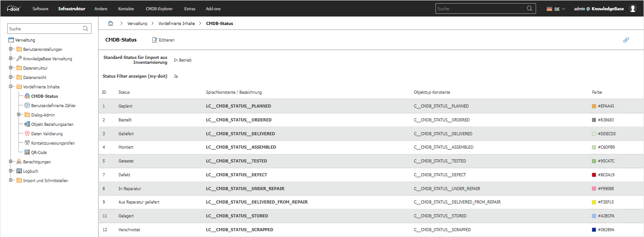Open the Infrastruktur menu

(x=71, y=9)
